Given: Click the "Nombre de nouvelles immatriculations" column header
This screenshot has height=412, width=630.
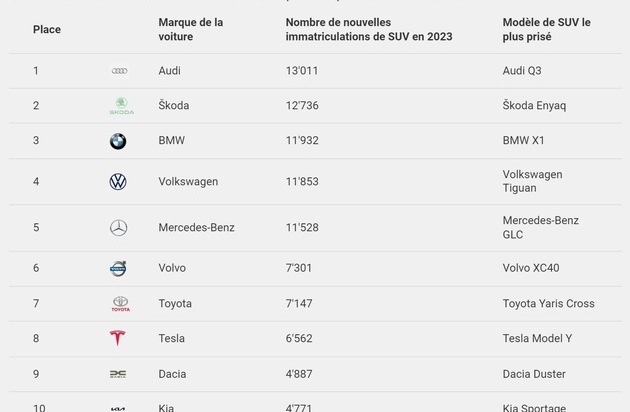Looking at the screenshot, I should pos(368,29).
